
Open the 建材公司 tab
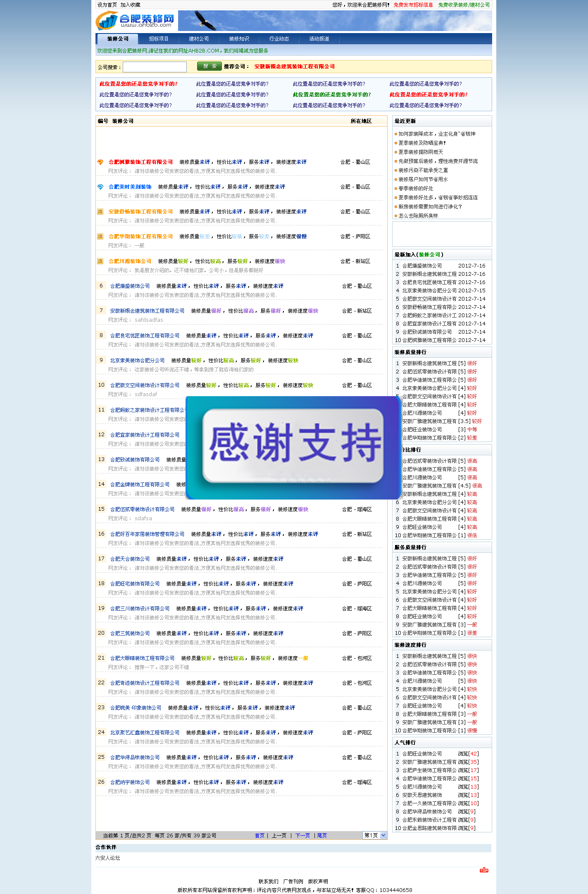(x=199, y=39)
